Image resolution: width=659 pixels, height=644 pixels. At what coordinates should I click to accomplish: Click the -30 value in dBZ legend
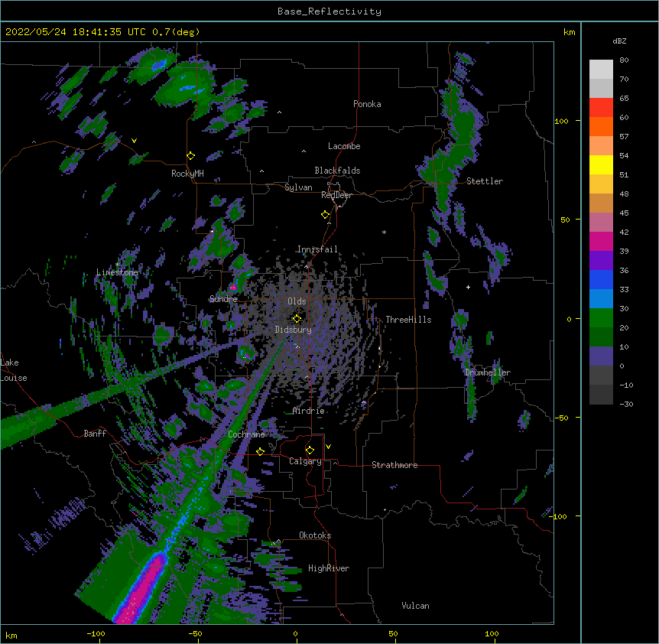click(x=626, y=404)
